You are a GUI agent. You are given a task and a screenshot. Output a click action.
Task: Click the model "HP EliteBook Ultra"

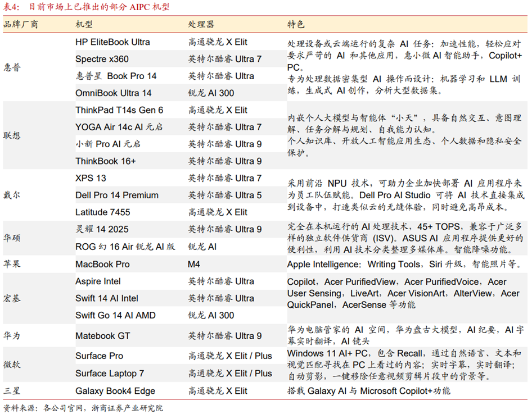click(112, 42)
